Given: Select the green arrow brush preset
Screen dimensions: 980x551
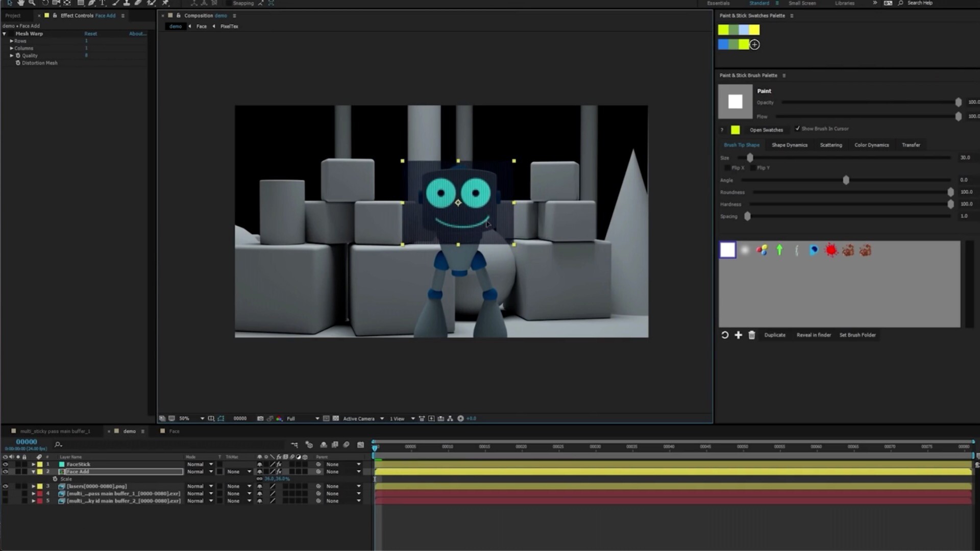Looking at the screenshot, I should tap(779, 250).
